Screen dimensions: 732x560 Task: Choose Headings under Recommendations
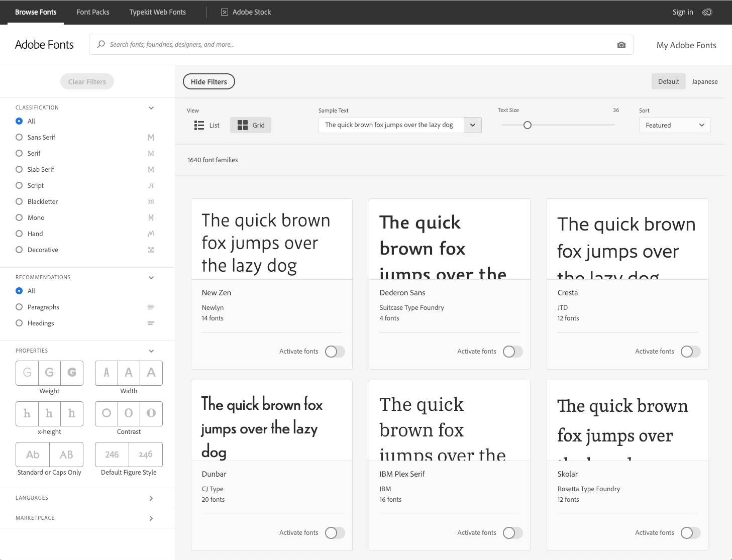point(19,323)
